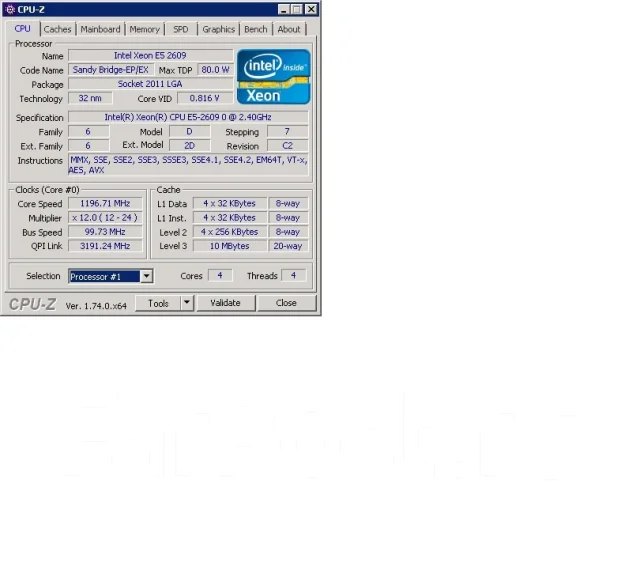Click the Multiplier value x 12.0 ( 12 - 24 )
This screenshot has height=582, width=640.
pos(105,218)
